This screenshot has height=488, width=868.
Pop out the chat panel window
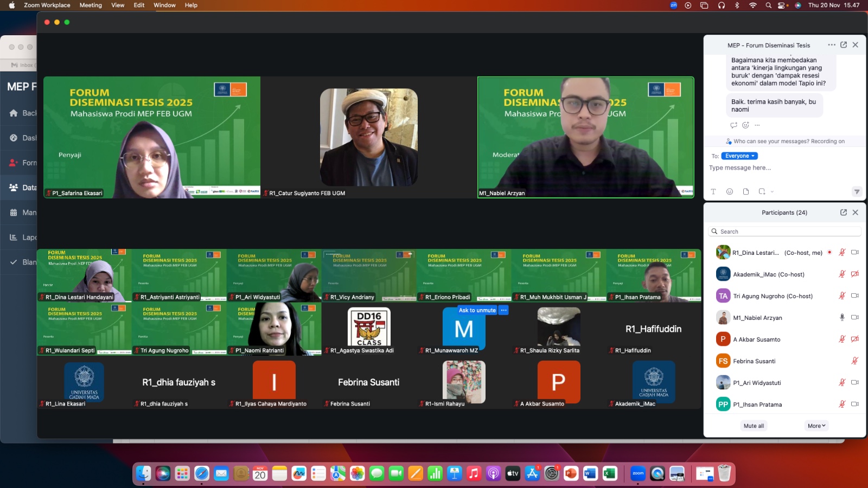tap(844, 45)
